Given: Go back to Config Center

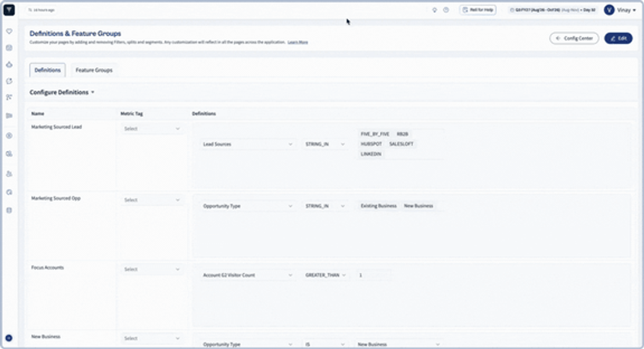Looking at the screenshot, I should (x=574, y=38).
